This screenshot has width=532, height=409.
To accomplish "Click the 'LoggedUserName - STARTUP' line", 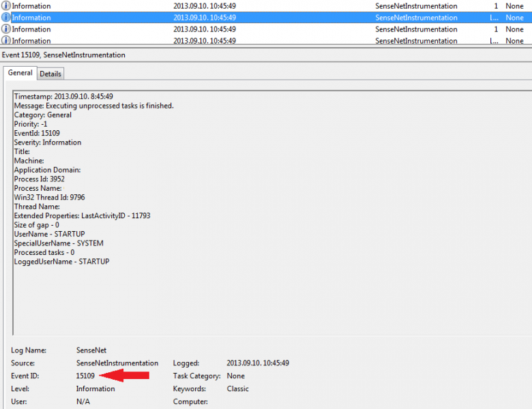I will click(x=62, y=262).
